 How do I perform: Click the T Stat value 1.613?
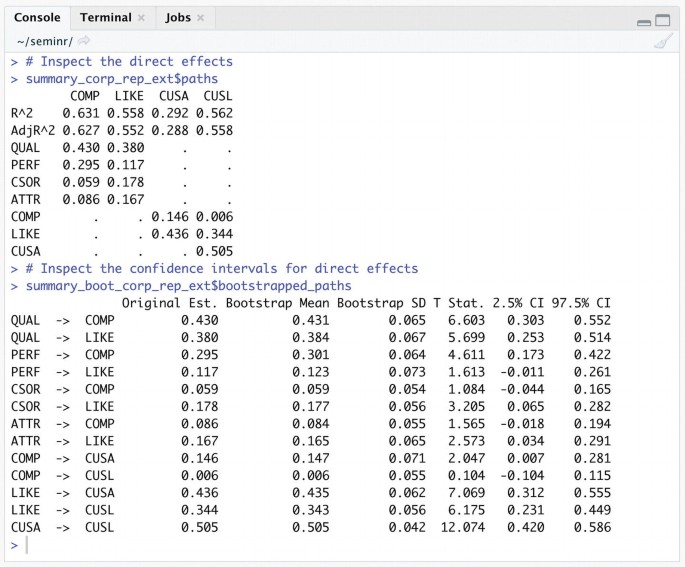point(466,372)
